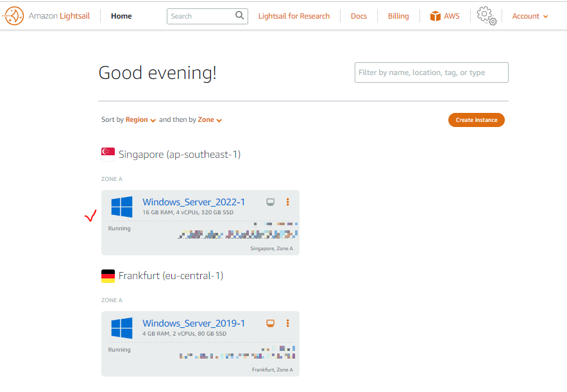Viewport: 567px width, 392px height.
Task: Open the Account dropdown menu
Action: click(530, 16)
